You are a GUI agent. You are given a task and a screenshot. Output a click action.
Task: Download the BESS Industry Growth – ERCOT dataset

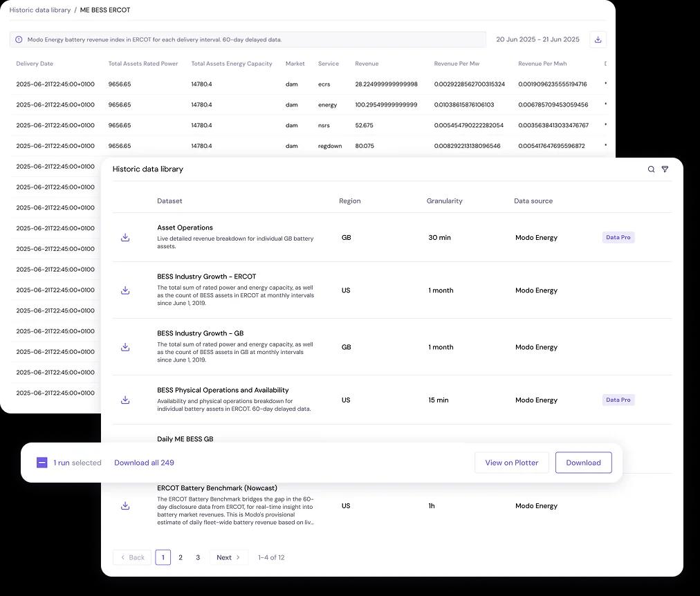tap(125, 290)
